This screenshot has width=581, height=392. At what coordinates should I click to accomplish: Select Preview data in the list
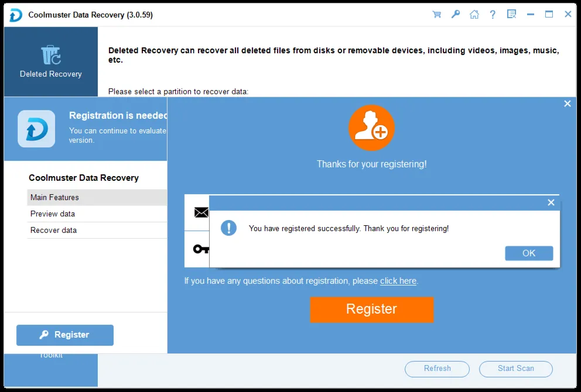[x=97, y=214]
